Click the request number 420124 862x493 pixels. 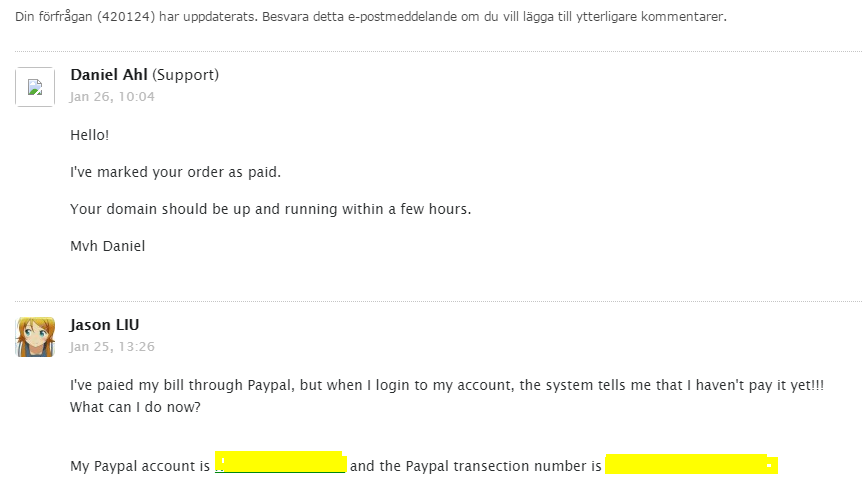click(x=126, y=16)
